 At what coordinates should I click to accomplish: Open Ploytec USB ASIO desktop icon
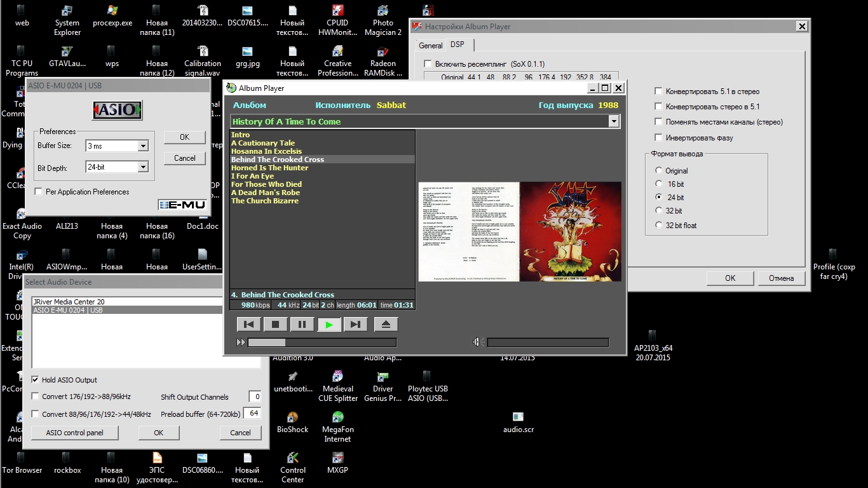[x=428, y=386]
